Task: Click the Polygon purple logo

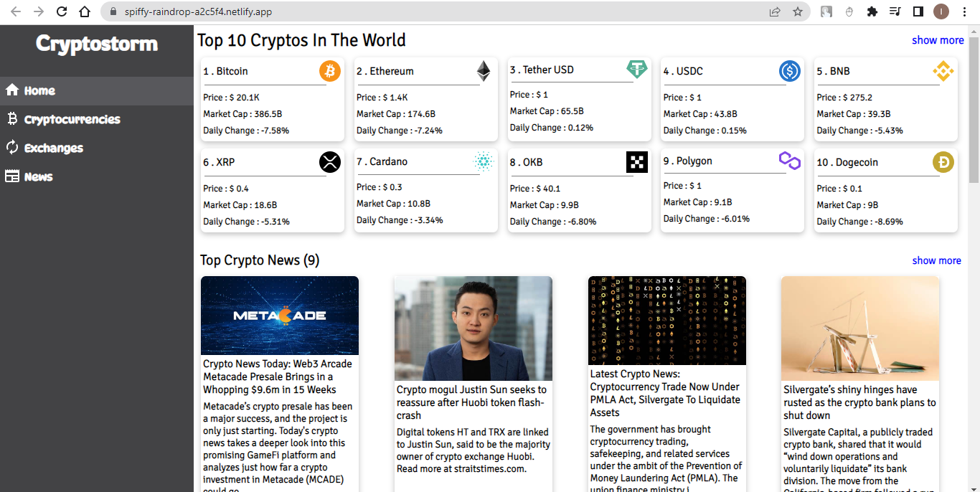Action: click(x=790, y=161)
